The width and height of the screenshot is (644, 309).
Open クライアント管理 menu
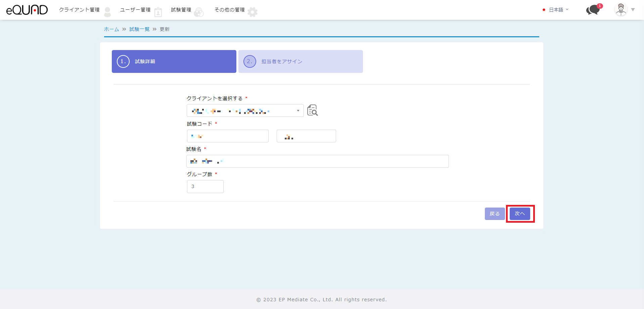[x=79, y=10]
